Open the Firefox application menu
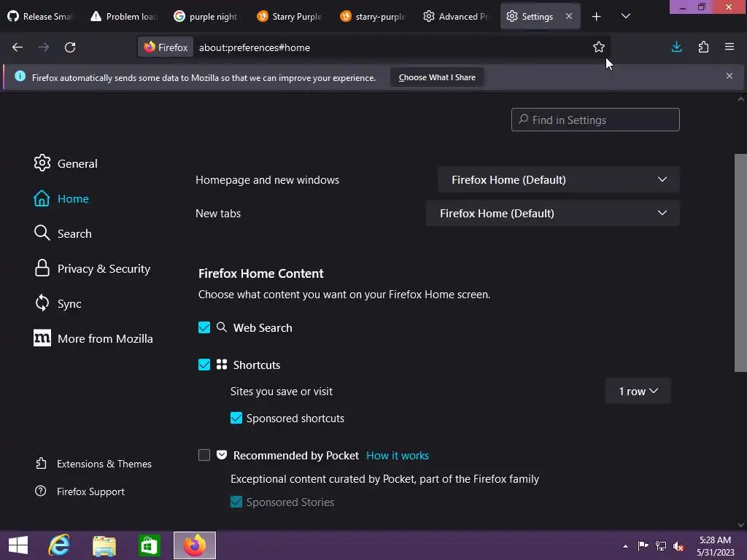 click(x=729, y=47)
